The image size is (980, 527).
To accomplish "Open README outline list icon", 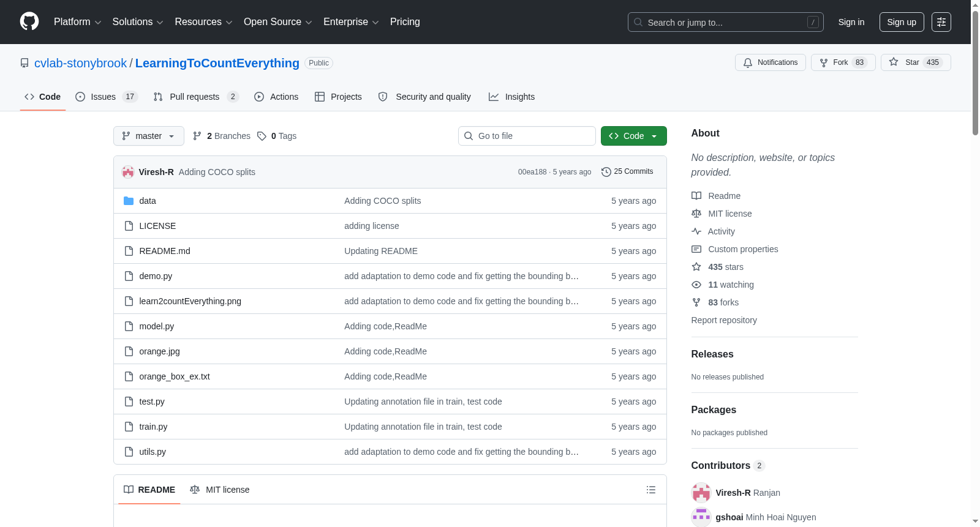I will tap(651, 490).
